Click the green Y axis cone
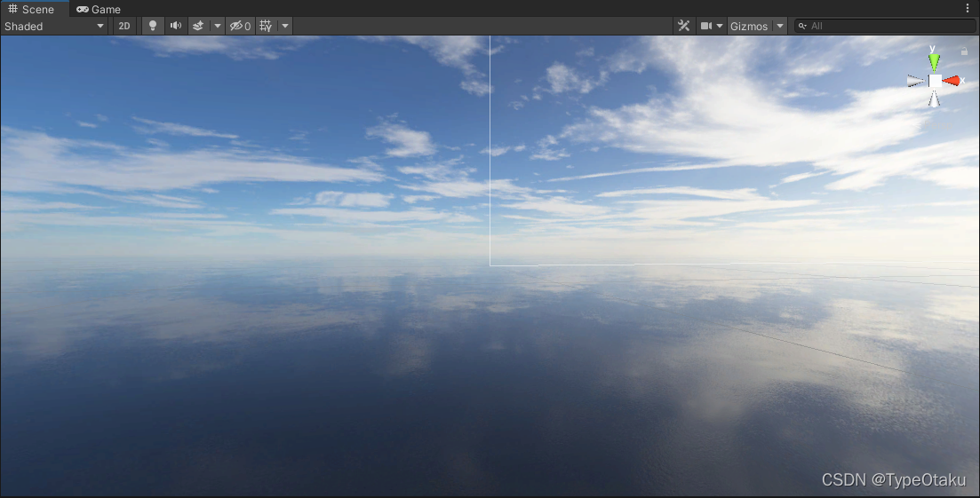Image resolution: width=980 pixels, height=498 pixels. [x=934, y=62]
